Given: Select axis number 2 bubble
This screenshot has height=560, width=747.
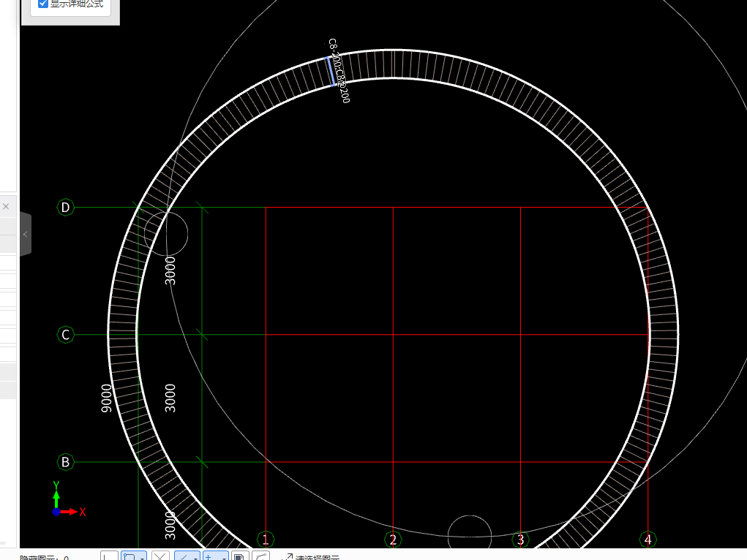Looking at the screenshot, I should (393, 540).
